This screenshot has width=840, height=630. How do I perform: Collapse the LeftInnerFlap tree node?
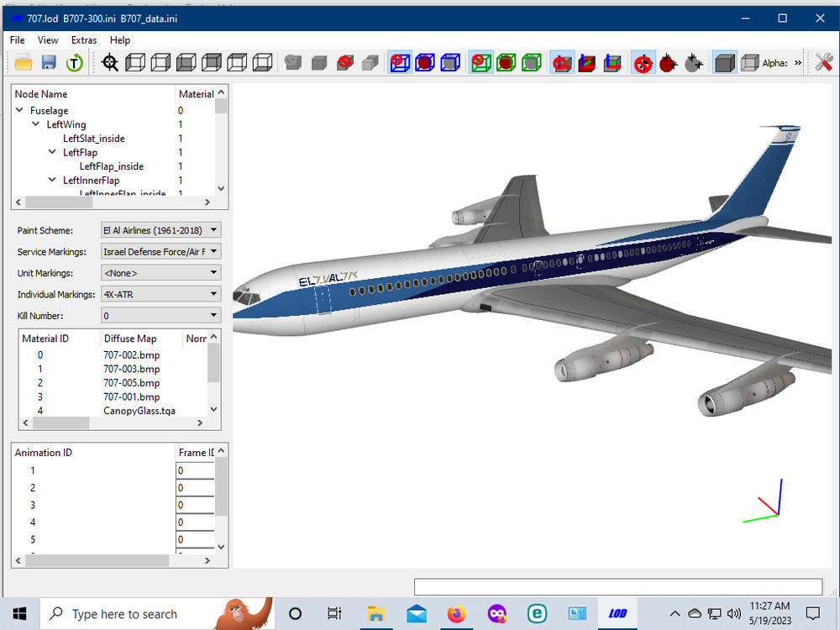point(52,180)
